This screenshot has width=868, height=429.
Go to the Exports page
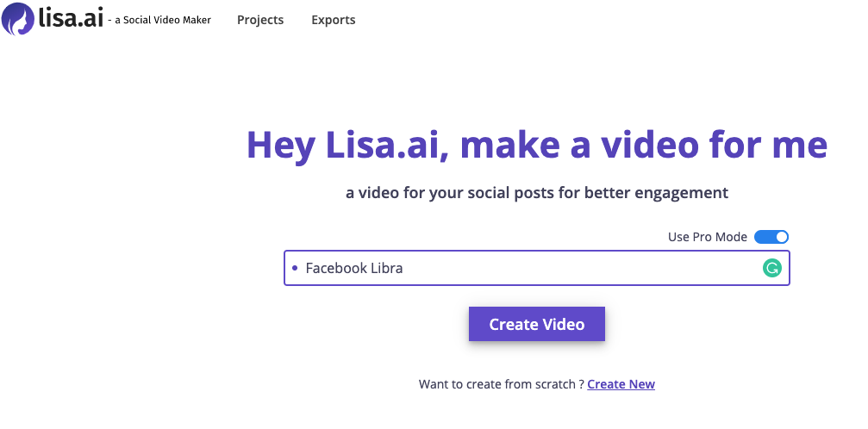click(x=334, y=20)
